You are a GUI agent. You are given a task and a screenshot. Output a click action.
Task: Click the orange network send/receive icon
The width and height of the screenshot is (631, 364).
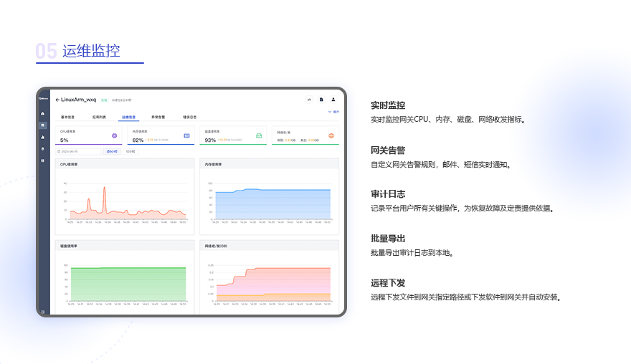[331, 136]
